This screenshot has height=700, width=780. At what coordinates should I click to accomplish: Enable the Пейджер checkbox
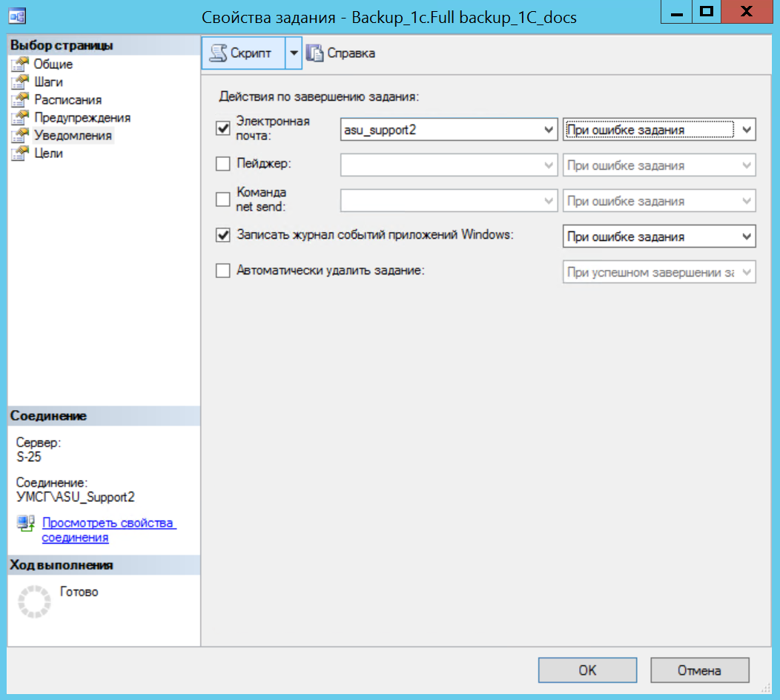coord(223,165)
